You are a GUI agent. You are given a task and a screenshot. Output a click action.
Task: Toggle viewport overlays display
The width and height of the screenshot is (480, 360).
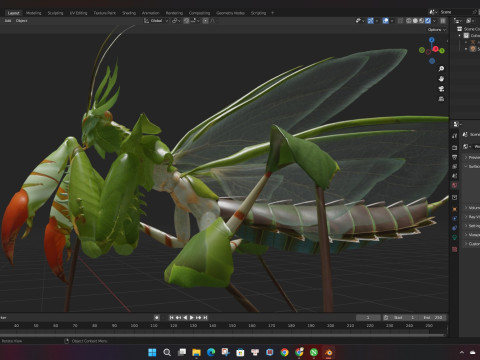point(385,21)
